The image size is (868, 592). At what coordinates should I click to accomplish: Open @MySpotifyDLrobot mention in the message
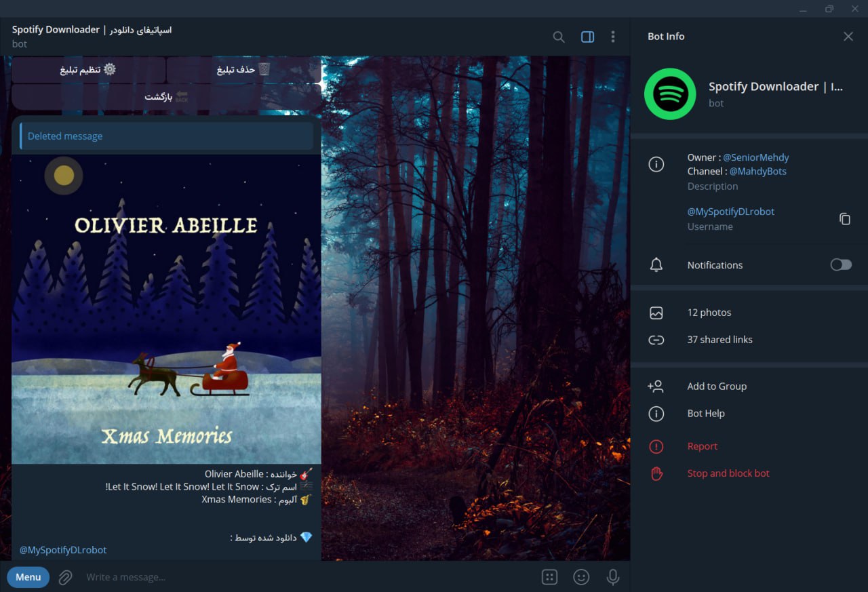click(63, 550)
